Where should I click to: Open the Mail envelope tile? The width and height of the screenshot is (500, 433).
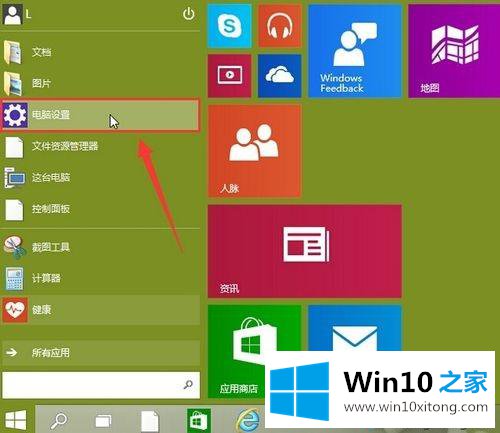[x=355, y=328]
